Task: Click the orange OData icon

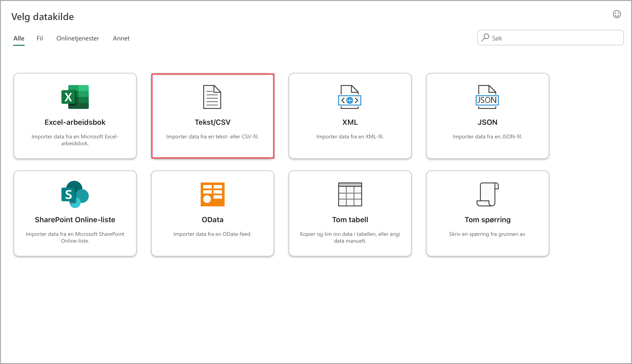Action: pyautogui.click(x=212, y=194)
